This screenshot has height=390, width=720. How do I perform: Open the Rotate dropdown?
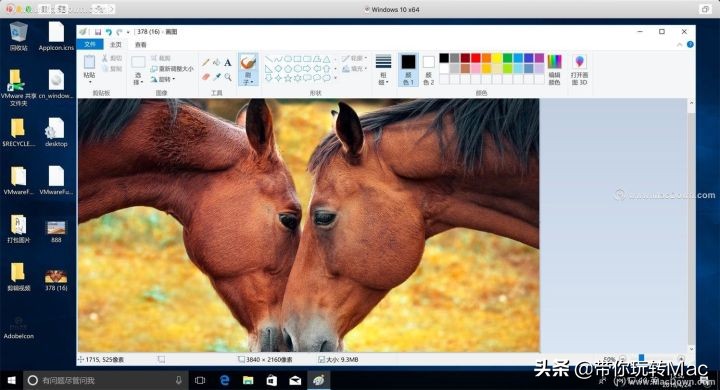(x=163, y=79)
